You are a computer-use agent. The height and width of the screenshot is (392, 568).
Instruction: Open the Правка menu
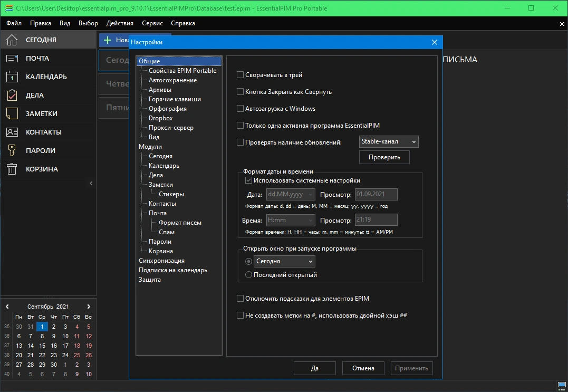click(x=41, y=23)
